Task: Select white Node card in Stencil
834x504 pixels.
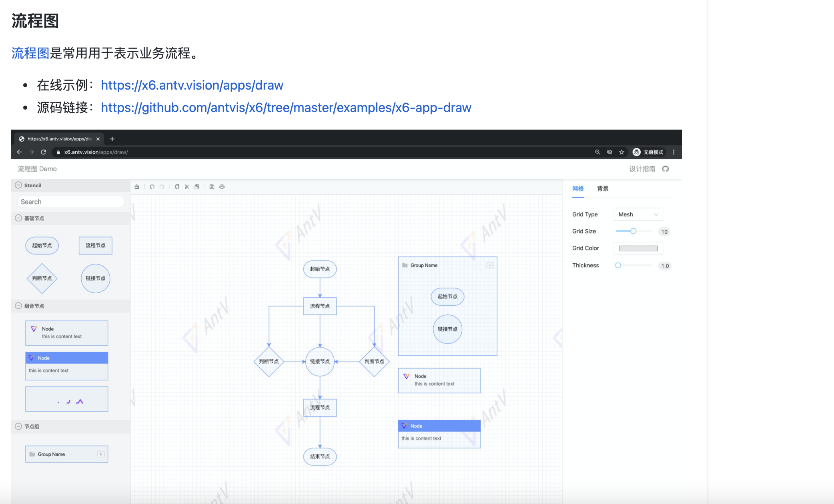Action: tap(67, 333)
